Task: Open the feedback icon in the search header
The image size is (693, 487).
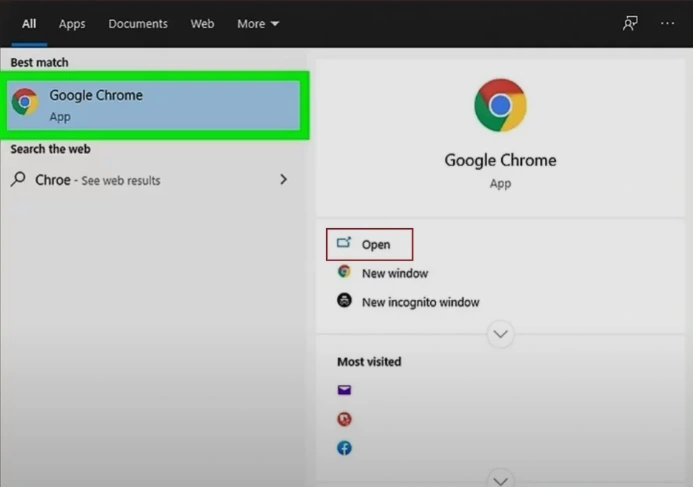Action: click(x=630, y=23)
